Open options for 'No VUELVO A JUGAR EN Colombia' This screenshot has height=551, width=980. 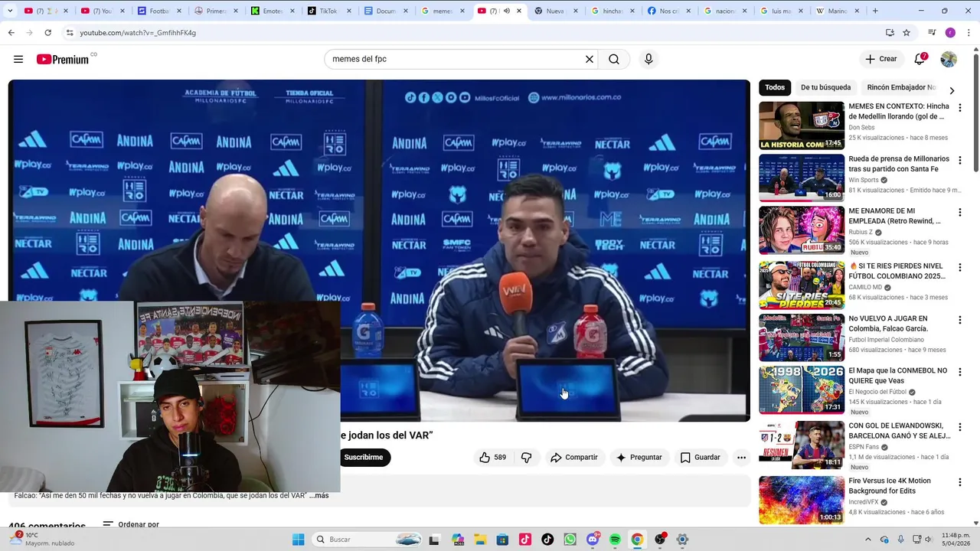pyautogui.click(x=960, y=320)
